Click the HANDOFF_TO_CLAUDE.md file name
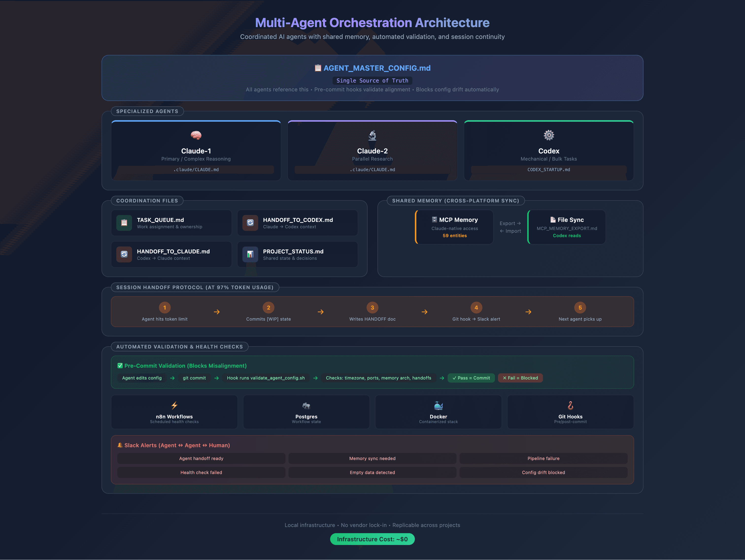The image size is (745, 560). [173, 251]
